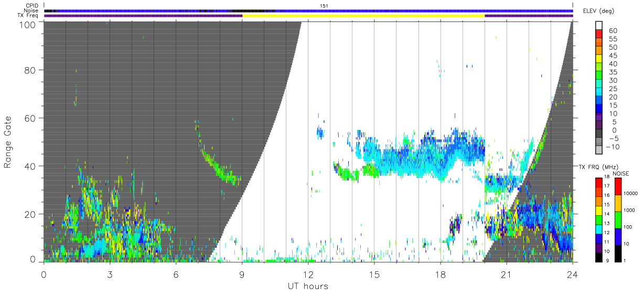This screenshot has width=644, height=297.
Task: Click the '55' label on ELEV colorbar
Action: 613,39
